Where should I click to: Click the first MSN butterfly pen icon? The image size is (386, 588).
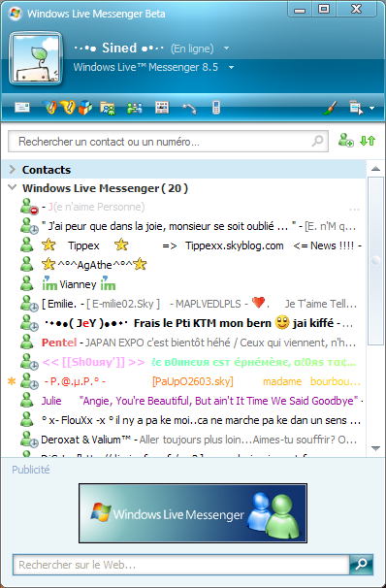tap(48, 108)
